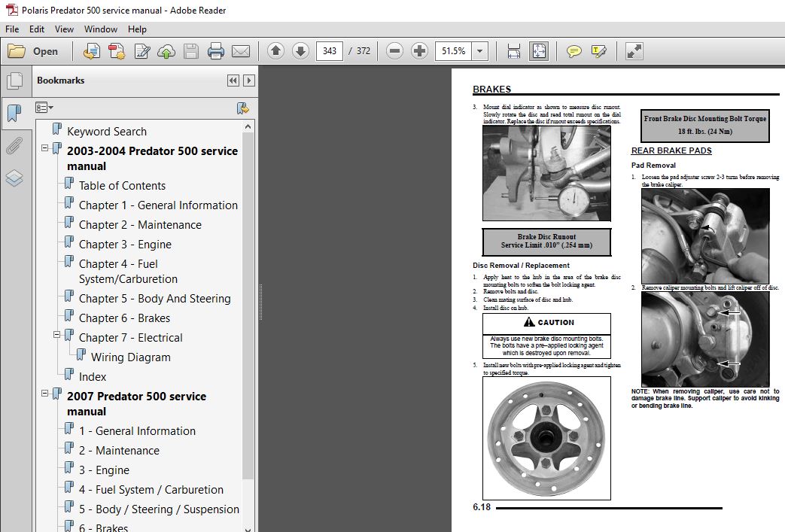The height and width of the screenshot is (532, 785).
Task: Jump to Chapter 6 - Brakes
Action: [124, 318]
